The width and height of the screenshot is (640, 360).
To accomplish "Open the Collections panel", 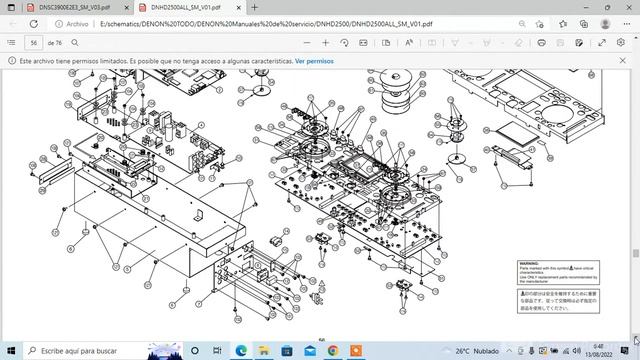I will tap(584, 24).
